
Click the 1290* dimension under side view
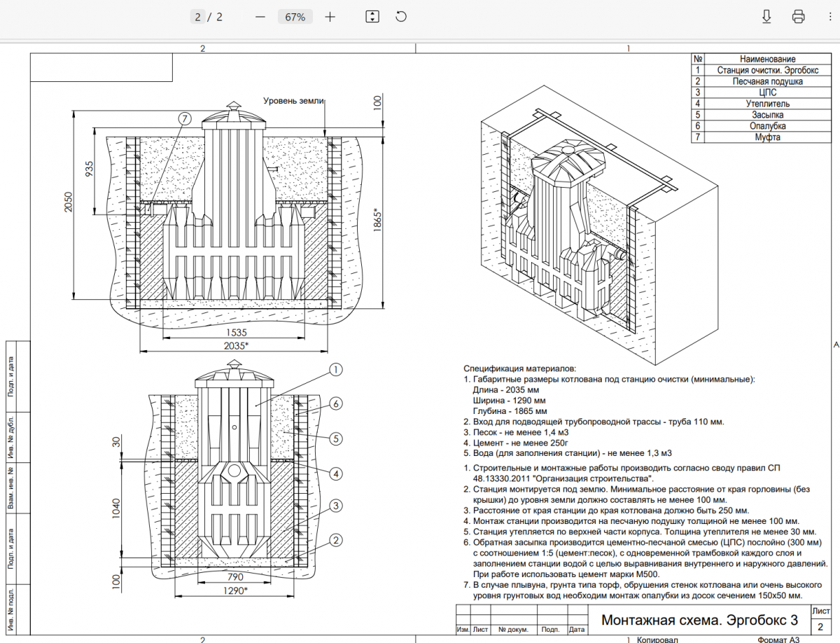pos(235,591)
